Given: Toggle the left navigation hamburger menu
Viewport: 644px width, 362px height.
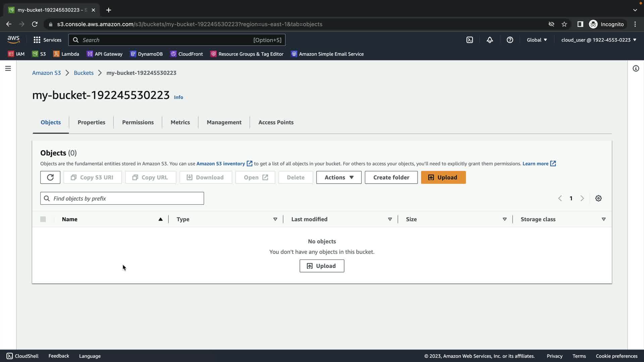Looking at the screenshot, I should coord(8,68).
